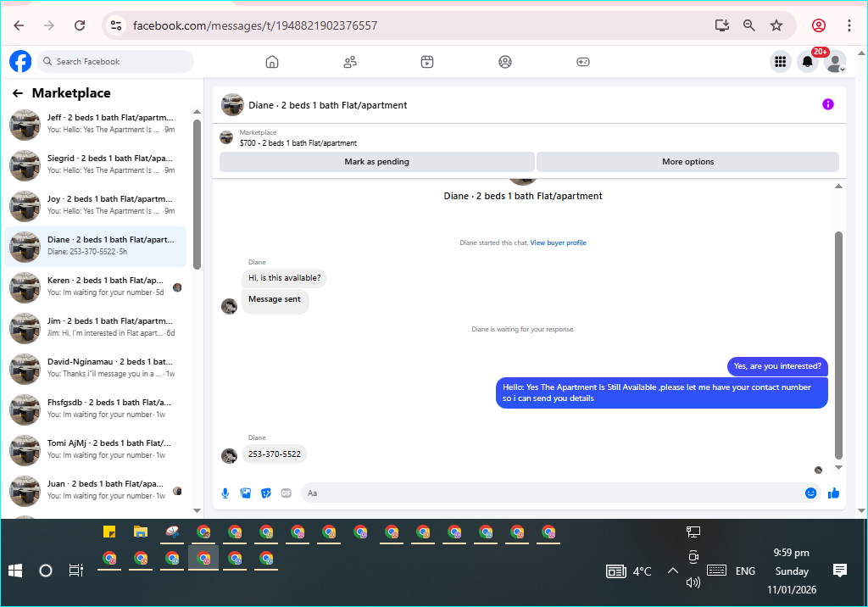The image size is (868, 607).
Task: Open File Explorer from taskbar
Action: pyautogui.click(x=141, y=532)
